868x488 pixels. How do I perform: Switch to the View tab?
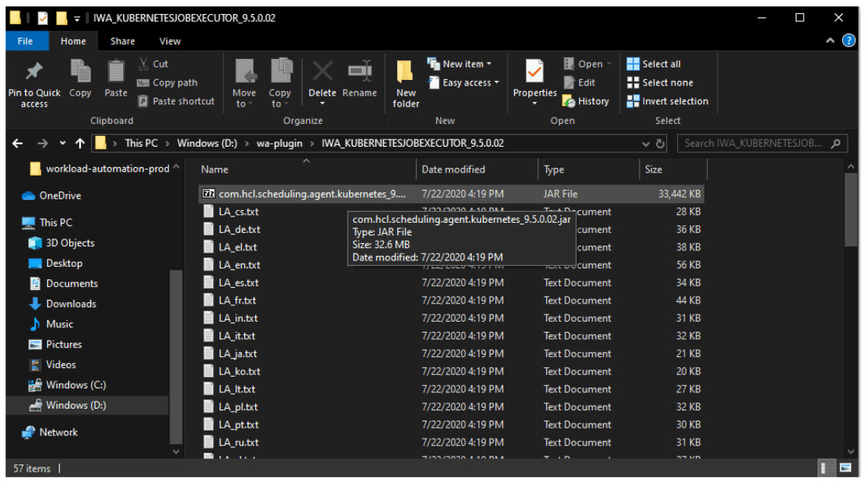tap(170, 41)
